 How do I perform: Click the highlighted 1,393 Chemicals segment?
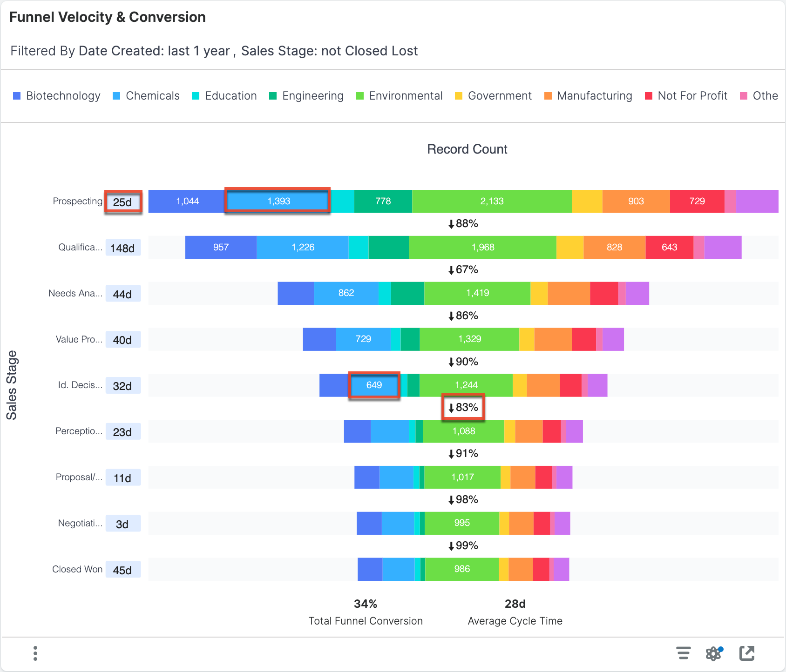tap(278, 201)
